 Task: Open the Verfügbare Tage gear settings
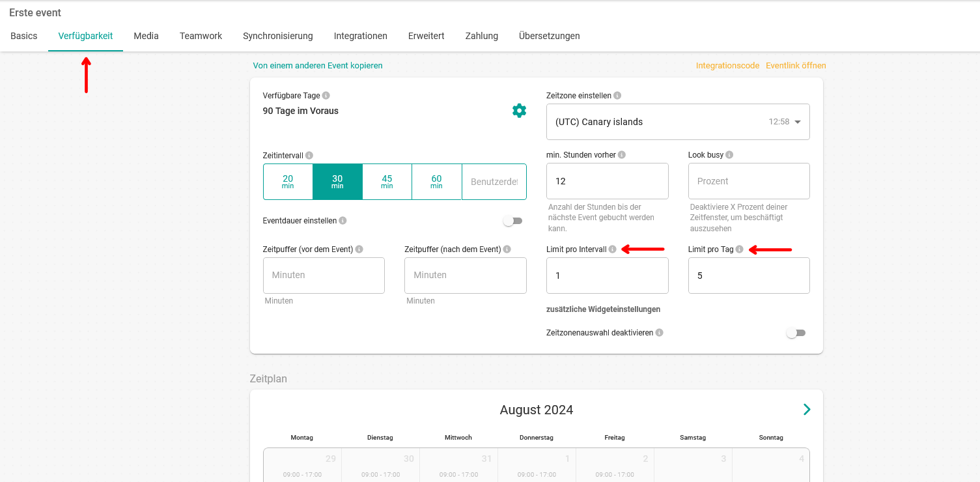(x=519, y=111)
